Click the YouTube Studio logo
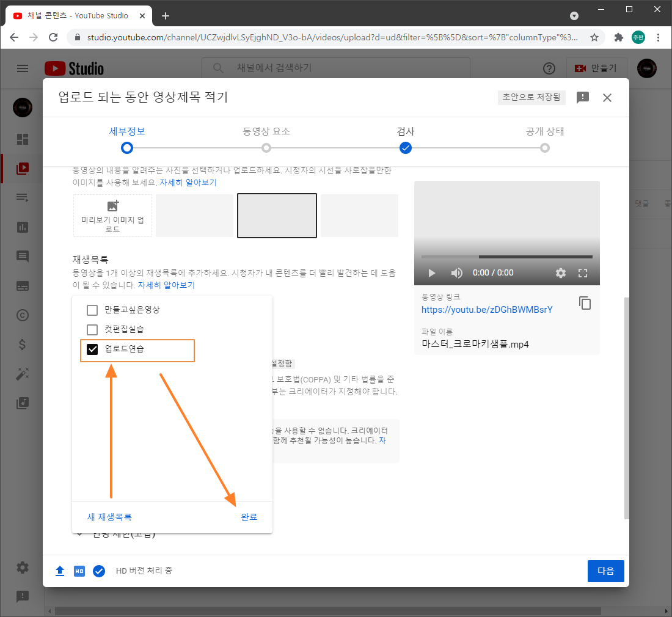672x617 pixels. click(x=74, y=68)
